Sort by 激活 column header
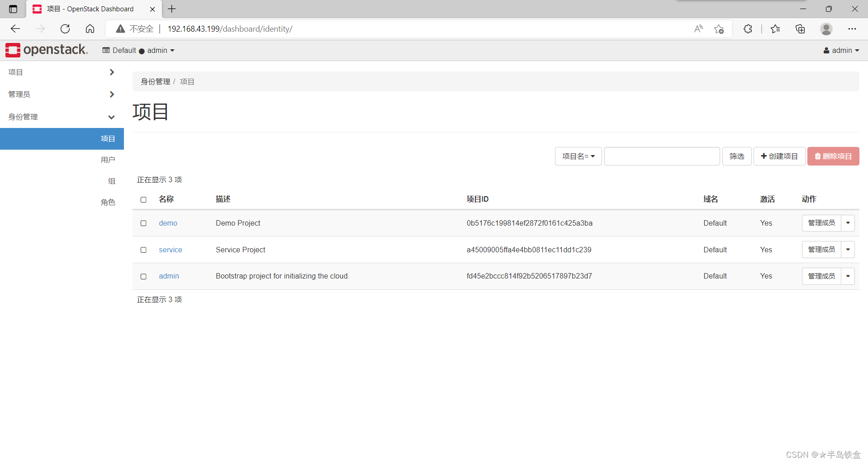 tap(767, 199)
